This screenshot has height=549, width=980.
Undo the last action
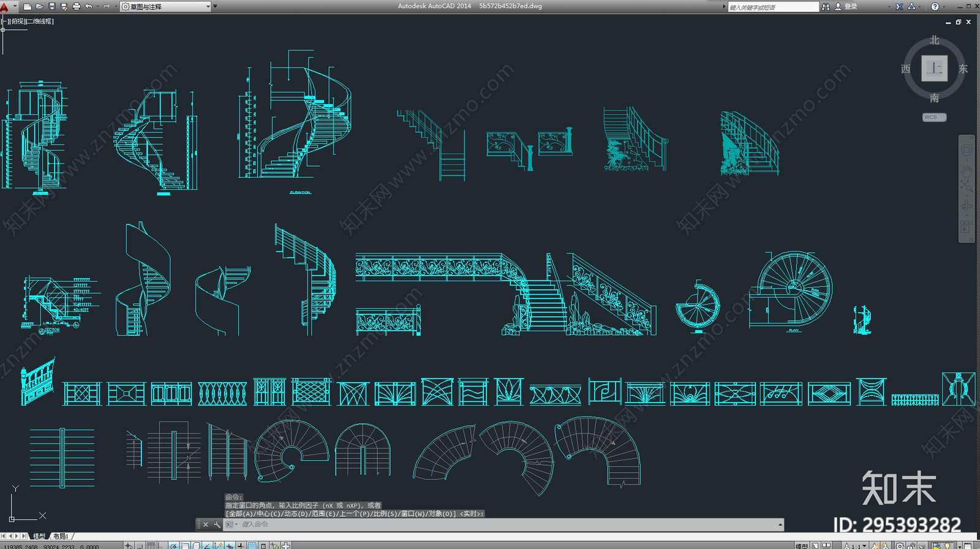89,7
